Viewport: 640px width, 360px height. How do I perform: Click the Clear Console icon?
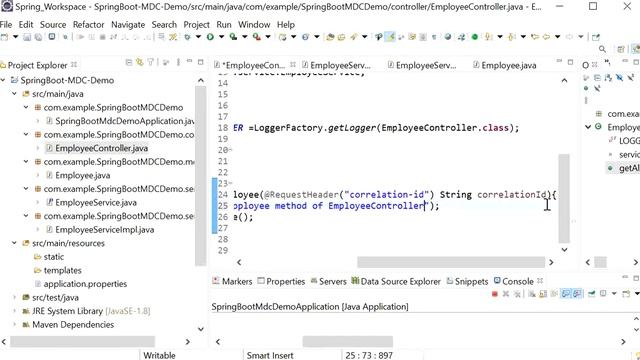coord(532,294)
